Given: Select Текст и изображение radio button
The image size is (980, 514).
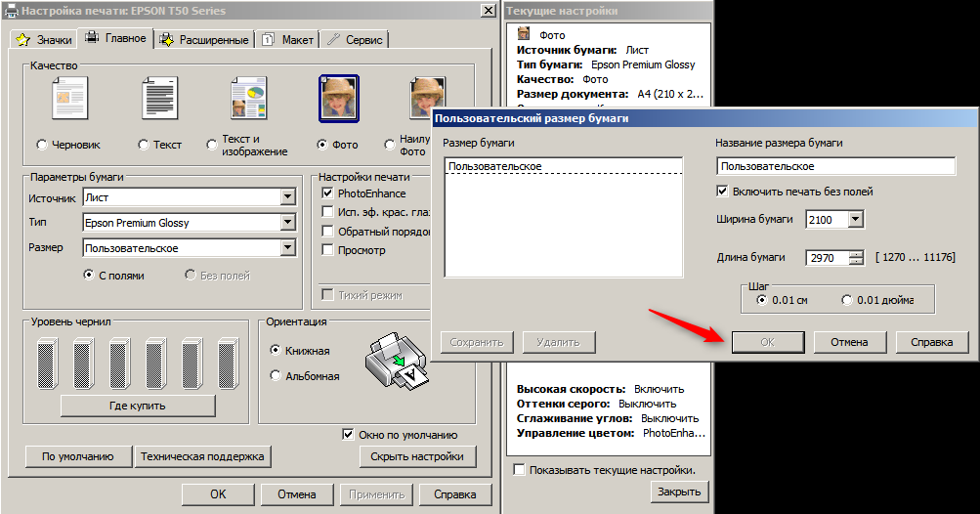Looking at the screenshot, I should (x=212, y=145).
